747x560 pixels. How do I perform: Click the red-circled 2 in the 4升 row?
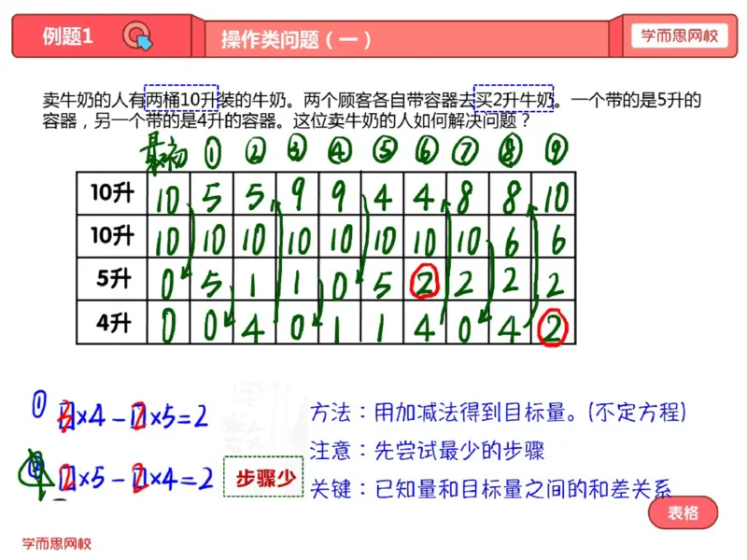point(553,328)
